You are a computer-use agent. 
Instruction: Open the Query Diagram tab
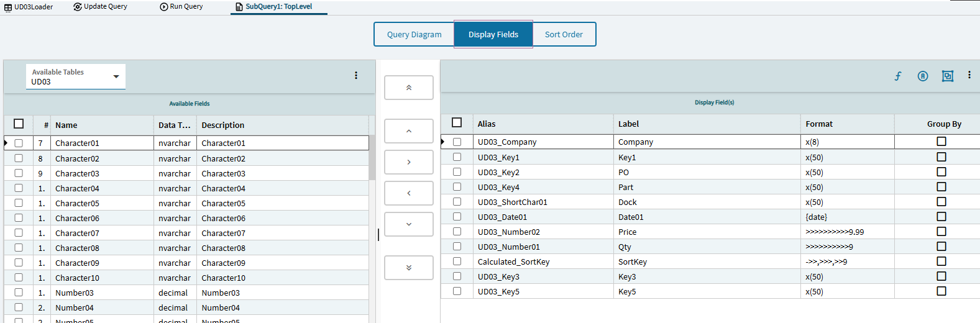[x=414, y=34]
